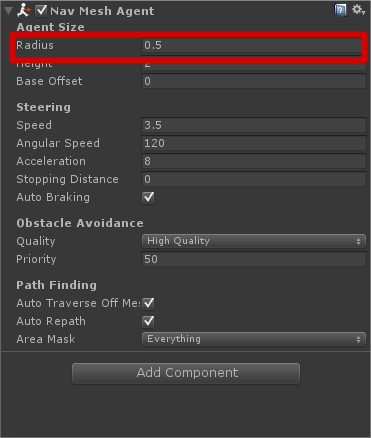Screen dimensions: 371x438
Task: Click the Nav Mesh Agent component title
Action: coord(102,11)
